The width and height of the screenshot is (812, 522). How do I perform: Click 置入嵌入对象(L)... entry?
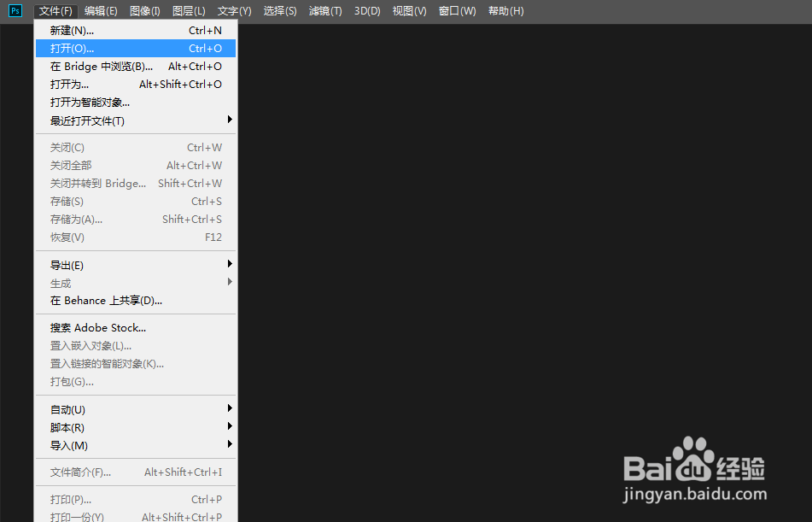point(136,346)
